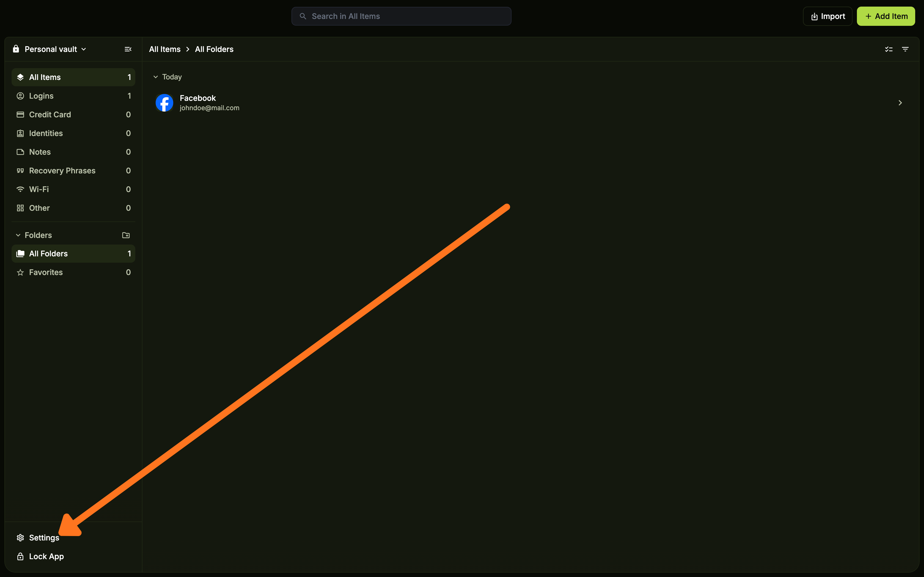
Task: Open the Recovery Phrases category
Action: click(62, 171)
